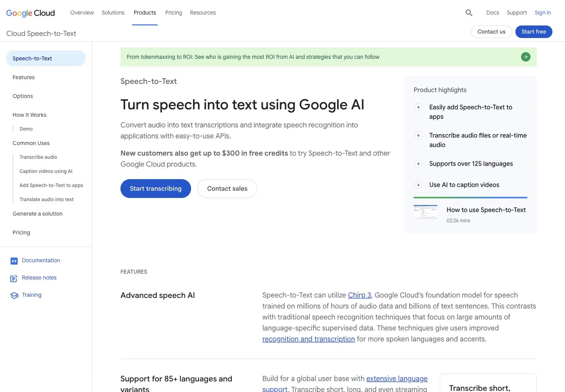Click the Google Cloud logo
The image size is (565, 392).
(x=31, y=13)
